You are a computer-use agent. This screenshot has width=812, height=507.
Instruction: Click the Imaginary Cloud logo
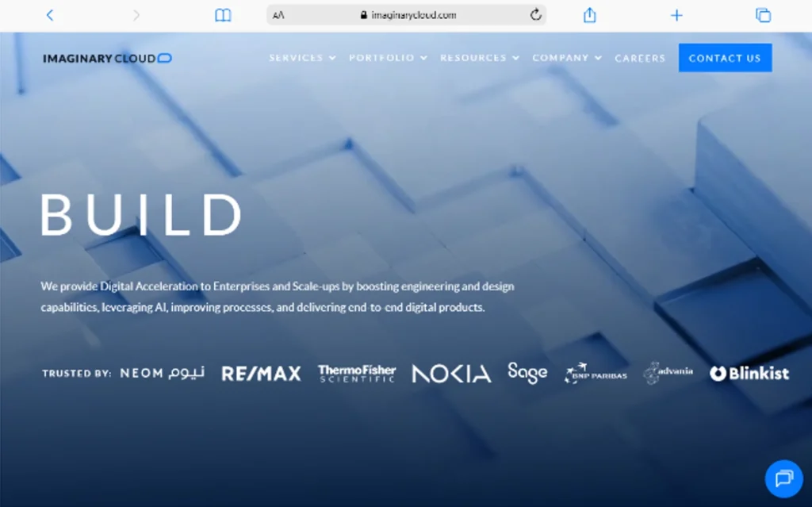pyautogui.click(x=107, y=58)
